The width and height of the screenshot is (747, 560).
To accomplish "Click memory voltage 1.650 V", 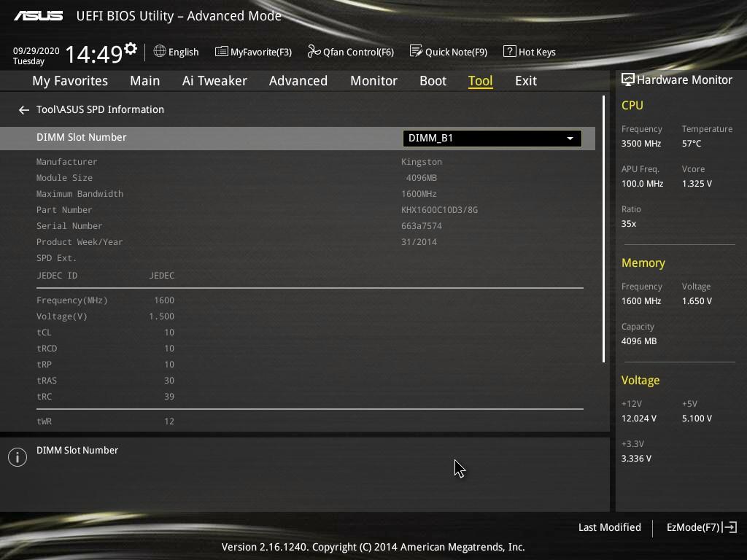I will click(697, 301).
